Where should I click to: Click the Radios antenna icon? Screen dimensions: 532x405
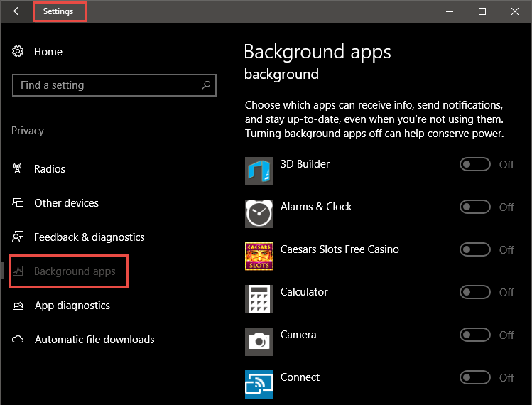[x=17, y=168]
